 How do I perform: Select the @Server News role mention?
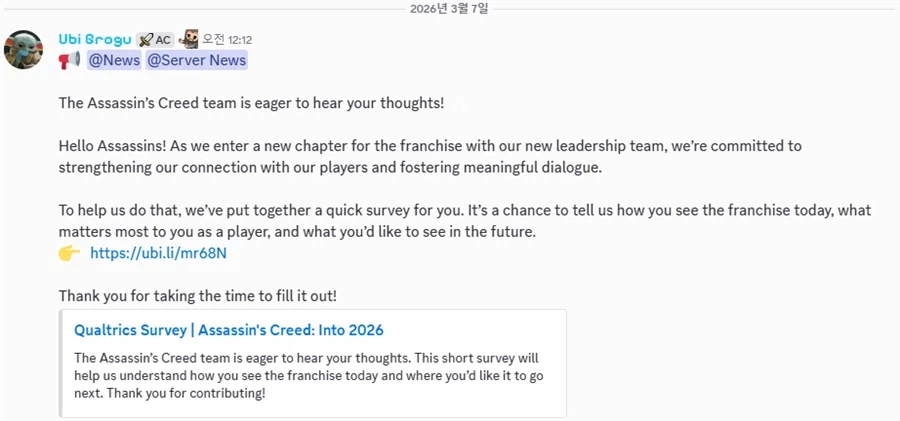click(x=196, y=61)
